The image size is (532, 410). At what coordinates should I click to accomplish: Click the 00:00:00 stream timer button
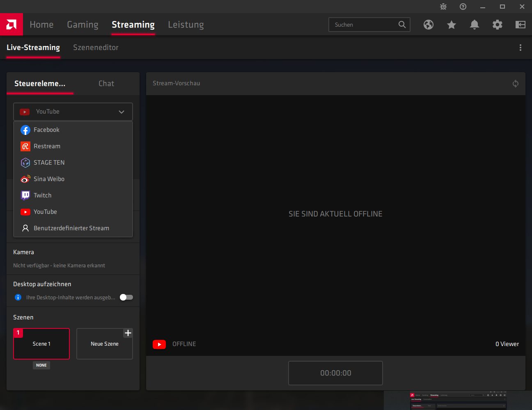[x=335, y=373]
